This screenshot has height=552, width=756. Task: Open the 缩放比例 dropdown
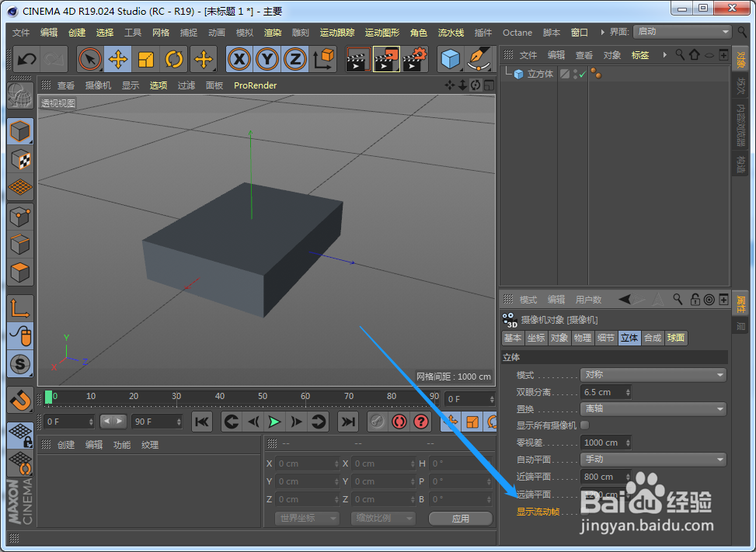pos(383,519)
